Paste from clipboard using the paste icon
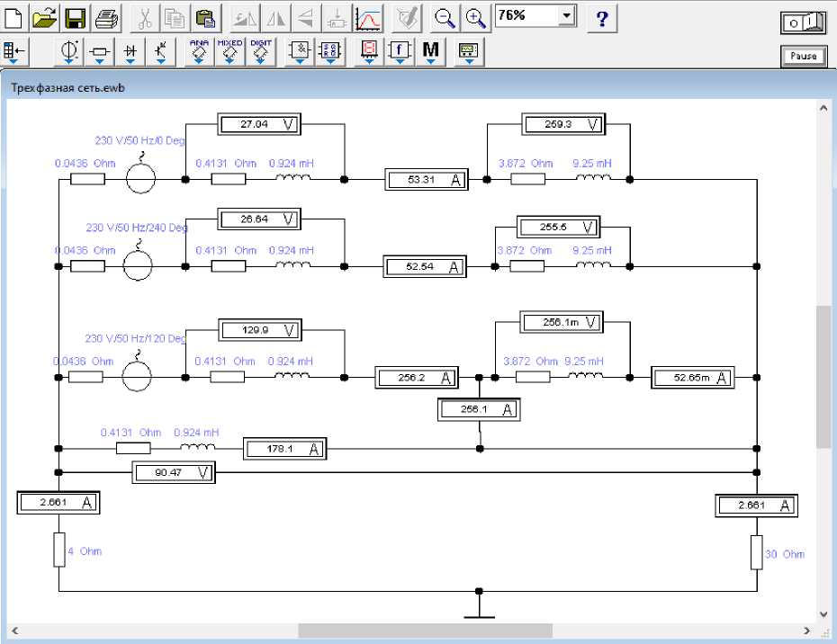The image size is (837, 644). [x=206, y=17]
